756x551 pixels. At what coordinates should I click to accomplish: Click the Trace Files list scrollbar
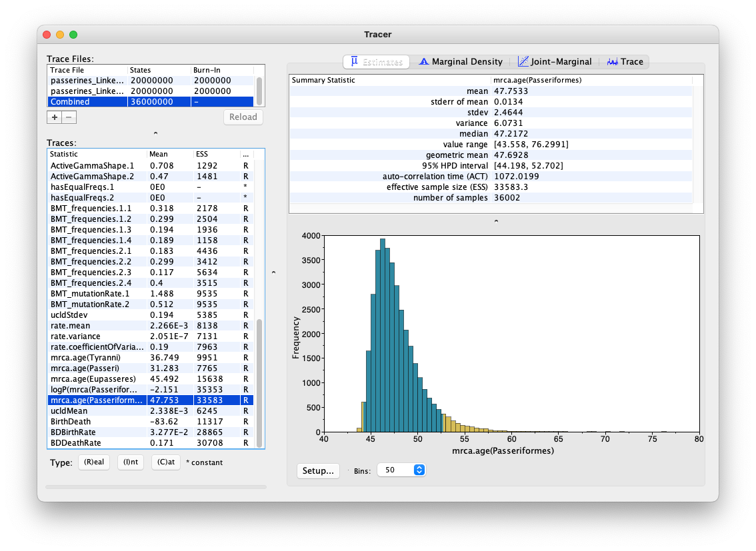(259, 91)
